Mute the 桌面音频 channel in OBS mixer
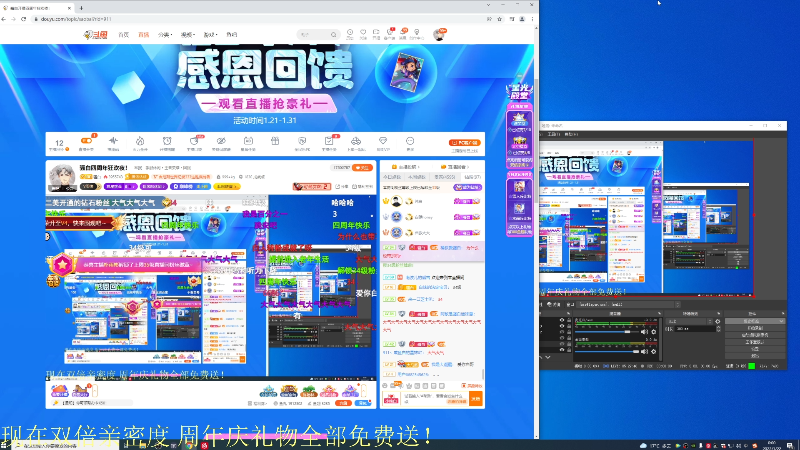 pyautogui.click(x=645, y=352)
